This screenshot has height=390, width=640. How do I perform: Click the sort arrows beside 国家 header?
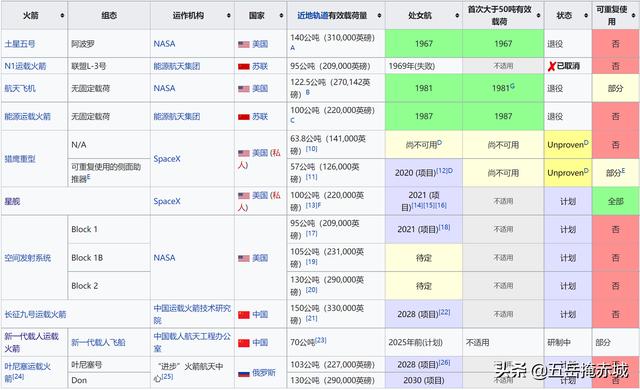click(281, 16)
